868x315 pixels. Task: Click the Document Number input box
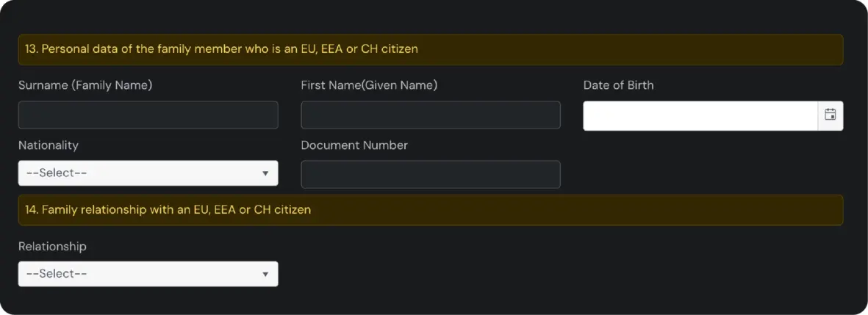click(x=431, y=174)
